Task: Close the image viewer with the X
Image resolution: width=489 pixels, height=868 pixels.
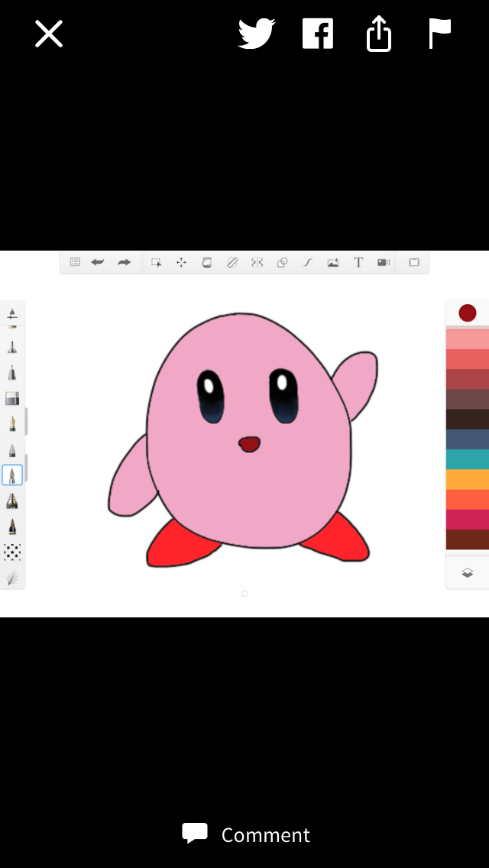Action: [x=49, y=34]
